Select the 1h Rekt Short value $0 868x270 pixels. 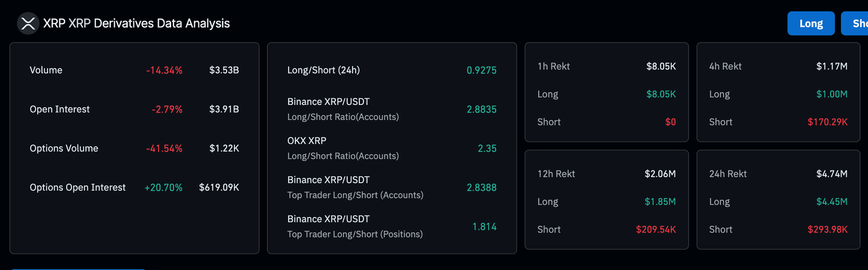[x=670, y=122]
